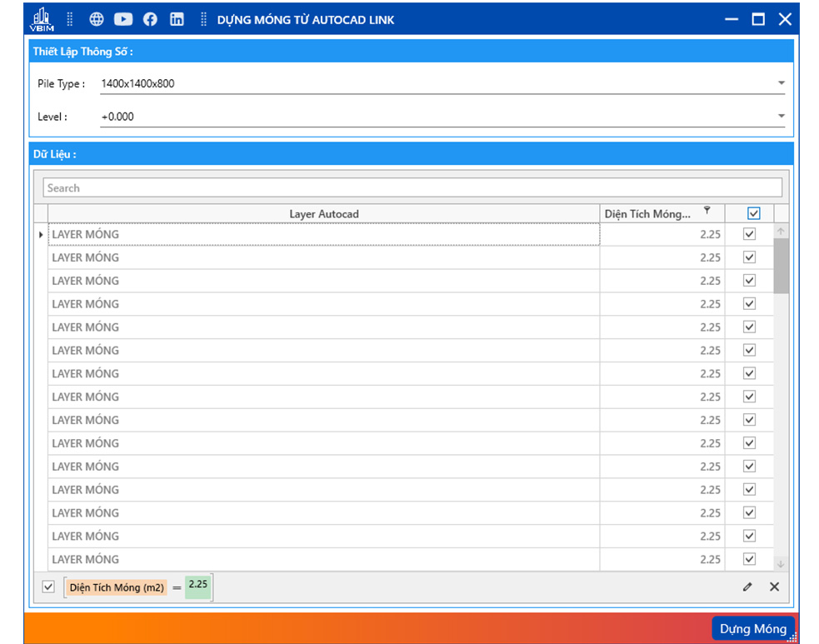Image resolution: width=819 pixels, height=644 pixels.
Task: Expand the Pile Type dropdown
Action: tap(781, 83)
